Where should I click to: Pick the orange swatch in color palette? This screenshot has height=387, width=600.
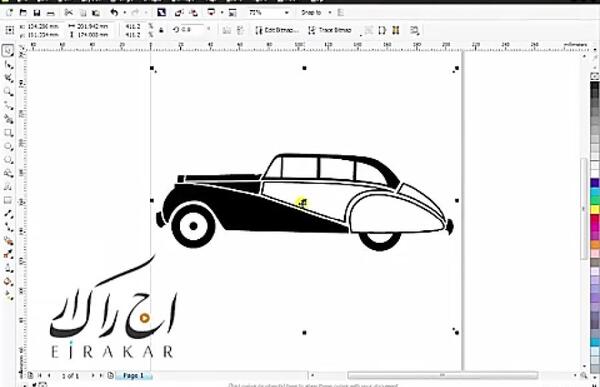(595, 244)
